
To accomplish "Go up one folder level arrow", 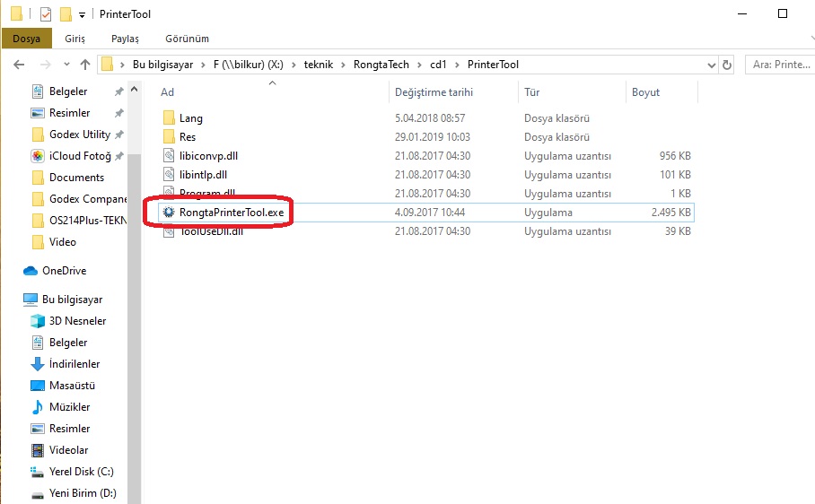I will (x=85, y=65).
